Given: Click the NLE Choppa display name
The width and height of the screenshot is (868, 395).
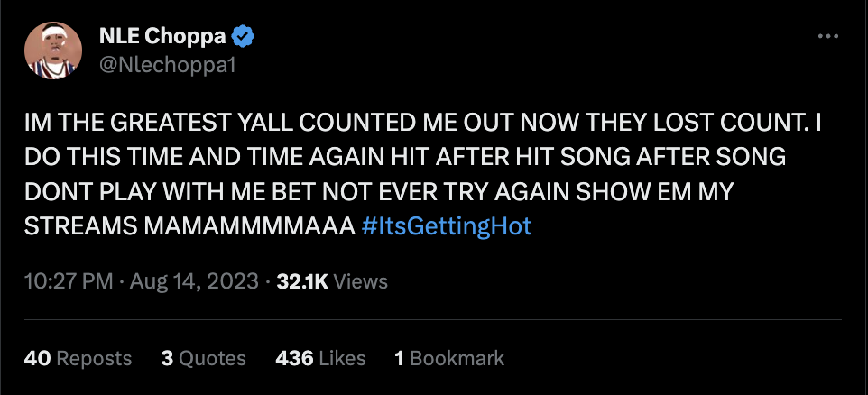Looking at the screenshot, I should coord(162,37).
